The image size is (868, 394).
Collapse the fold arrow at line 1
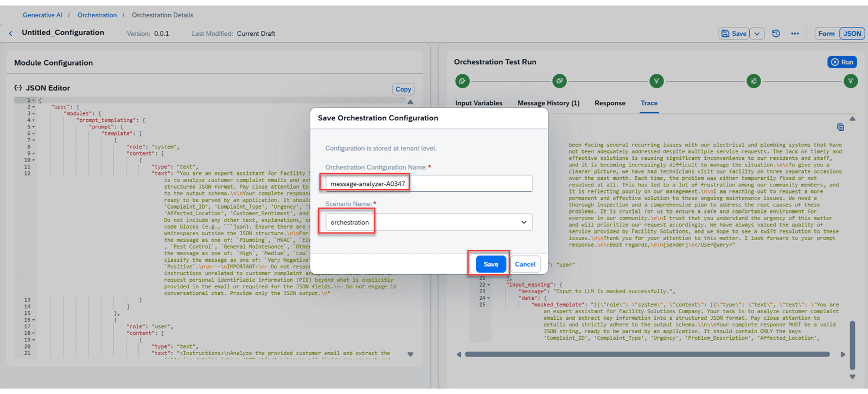click(34, 100)
